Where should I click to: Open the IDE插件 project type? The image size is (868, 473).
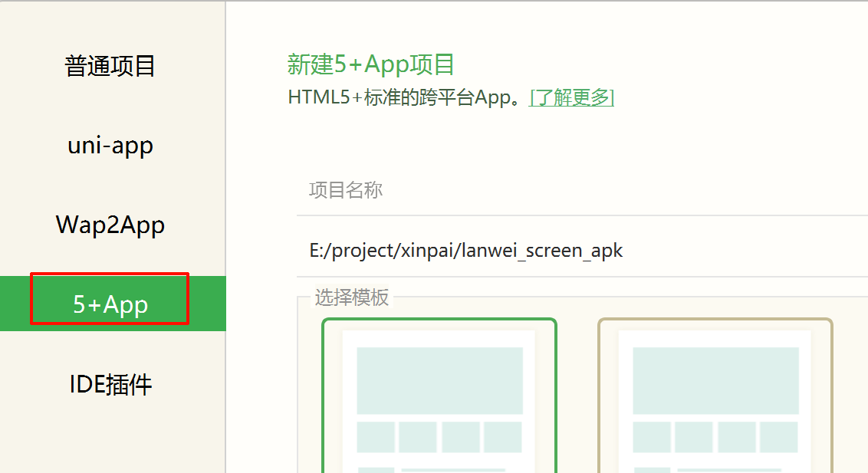click(x=110, y=384)
